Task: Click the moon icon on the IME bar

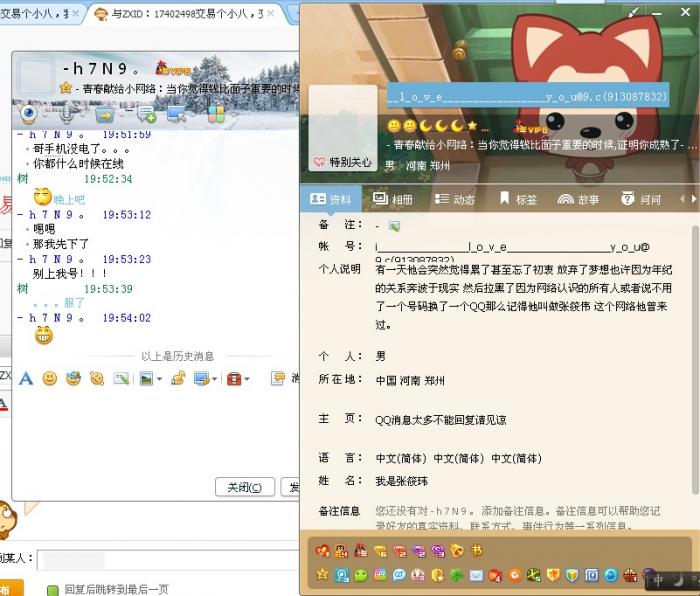Action: [679, 580]
